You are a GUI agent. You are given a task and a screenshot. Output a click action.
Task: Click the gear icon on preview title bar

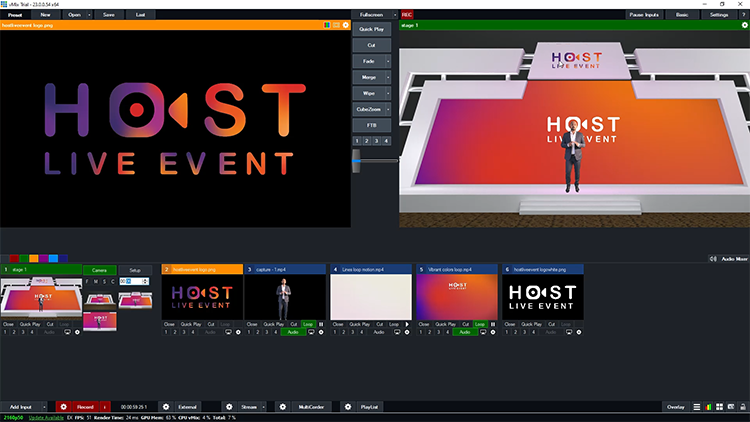[346, 25]
